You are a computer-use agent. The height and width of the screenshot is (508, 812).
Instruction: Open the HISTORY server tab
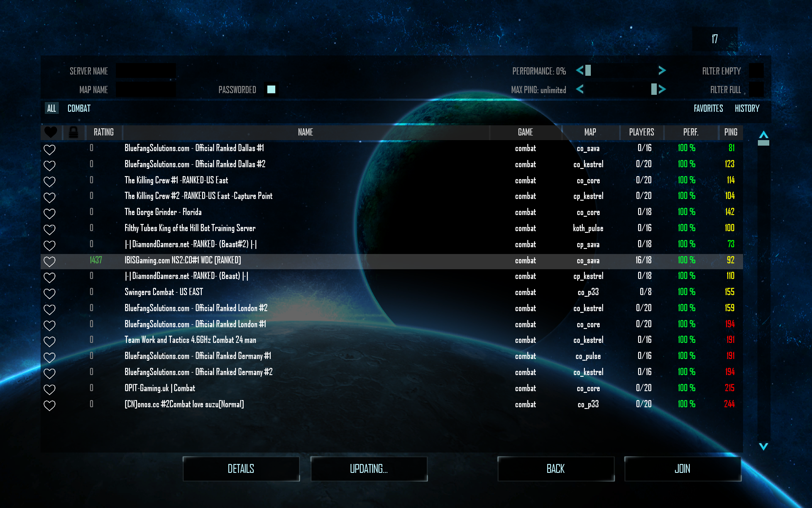tap(747, 108)
